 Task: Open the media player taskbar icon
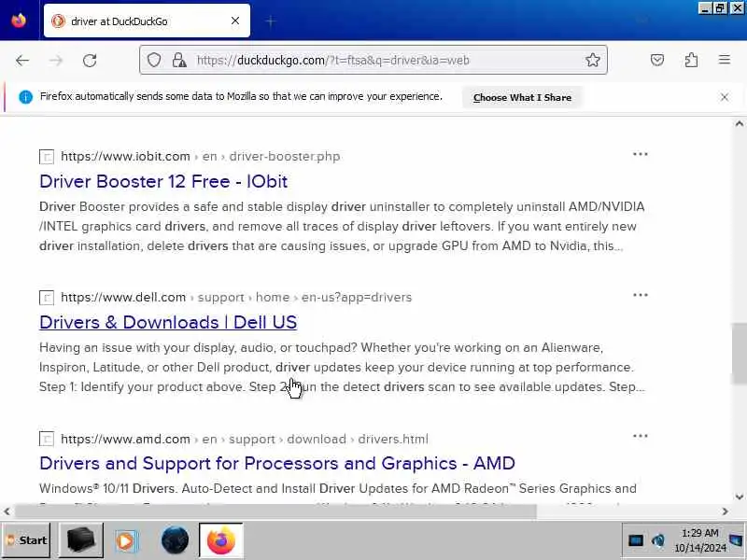(x=126, y=540)
